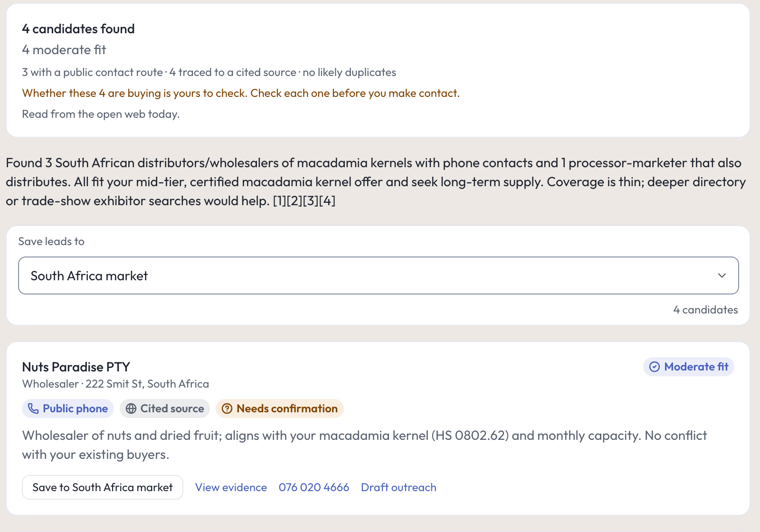The height and width of the screenshot is (532, 760).
Task: Click the checkmark icon in Moderate fit badge
Action: click(655, 367)
